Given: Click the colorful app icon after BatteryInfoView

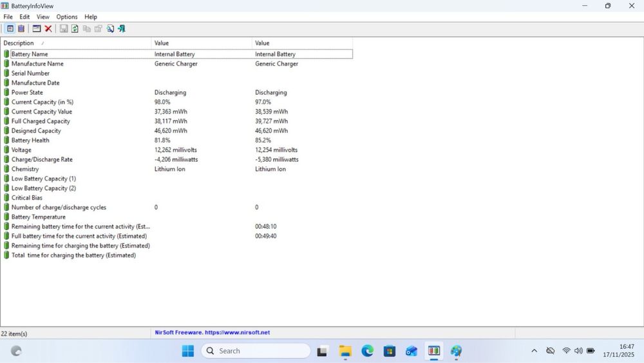Looking at the screenshot, I should (x=456, y=351).
